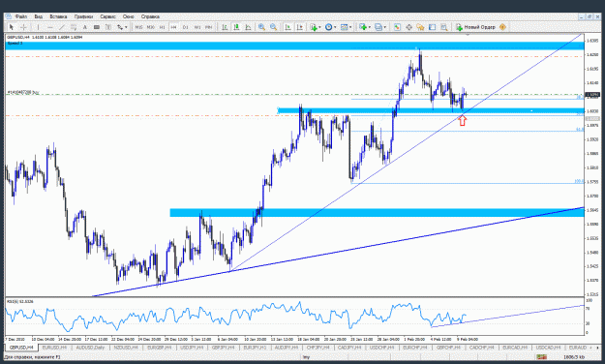Open the periods clock dropdown
This screenshot has width=605, height=364.
tap(331, 27)
